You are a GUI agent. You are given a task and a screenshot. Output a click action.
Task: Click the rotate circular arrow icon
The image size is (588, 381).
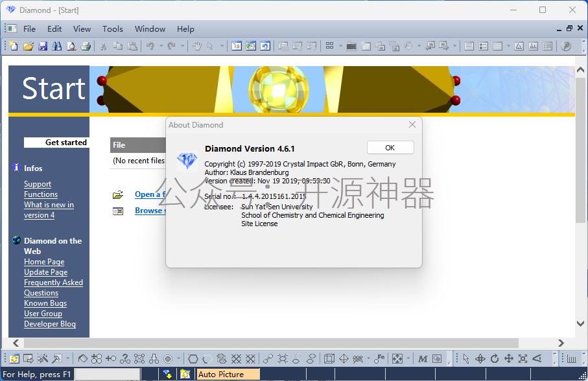tap(495, 359)
